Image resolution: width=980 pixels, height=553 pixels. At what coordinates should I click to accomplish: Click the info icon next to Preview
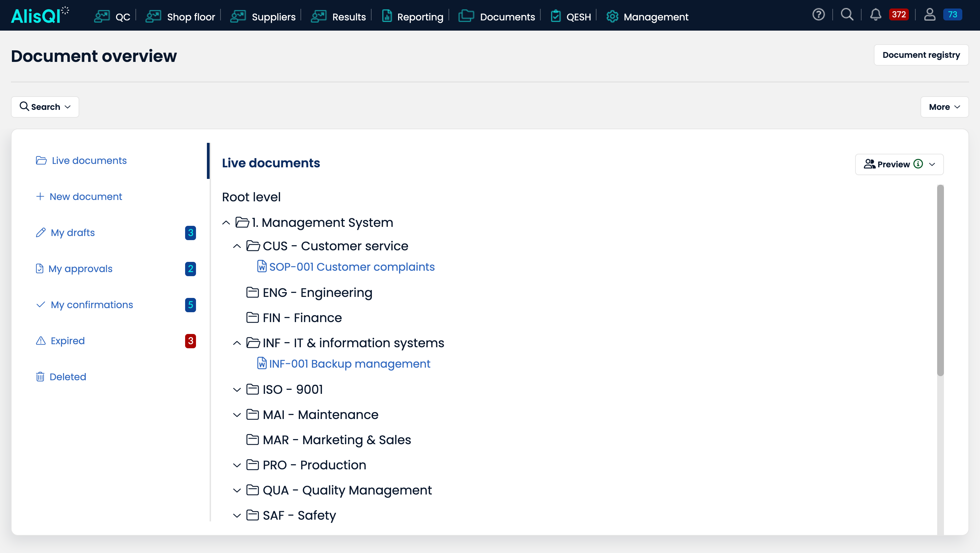(x=918, y=164)
